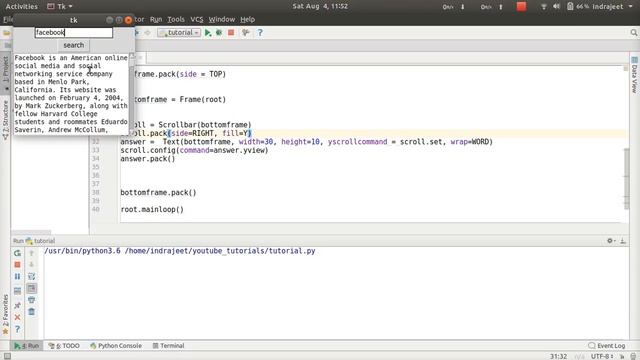640x360 pixels.
Task: Start debugging with the bug icon in toolbar
Action: click(x=219, y=33)
